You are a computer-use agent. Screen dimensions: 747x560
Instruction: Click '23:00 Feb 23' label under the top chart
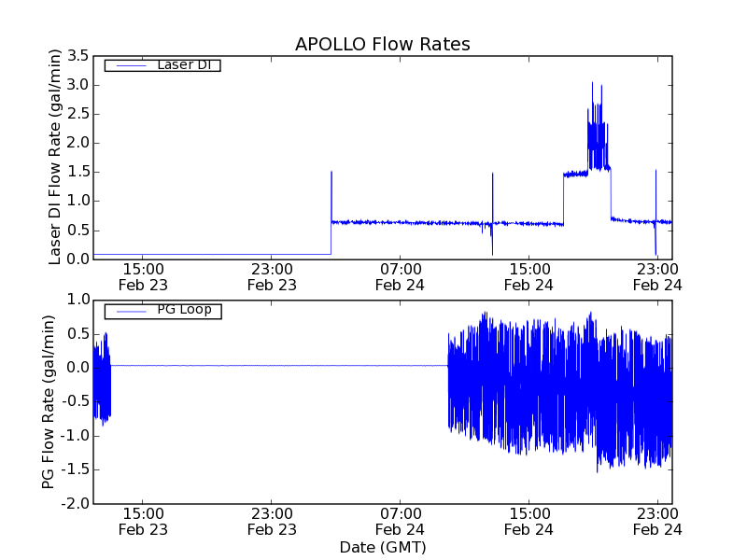(272, 277)
